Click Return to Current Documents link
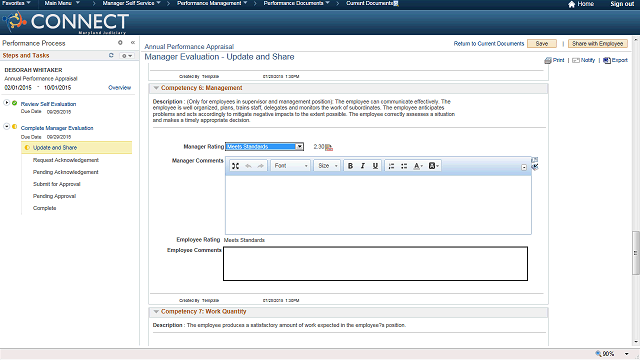The image size is (640, 360). pyautogui.click(x=489, y=44)
